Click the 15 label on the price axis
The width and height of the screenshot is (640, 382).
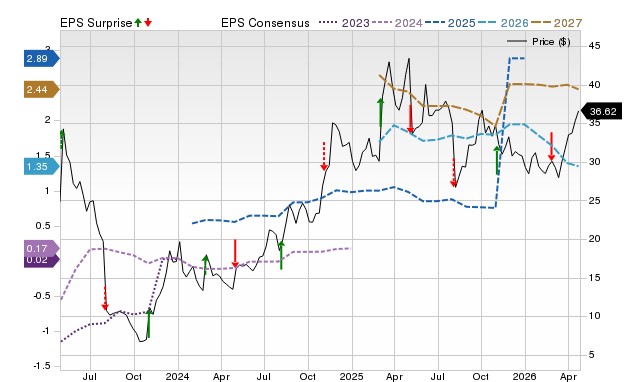pos(594,278)
